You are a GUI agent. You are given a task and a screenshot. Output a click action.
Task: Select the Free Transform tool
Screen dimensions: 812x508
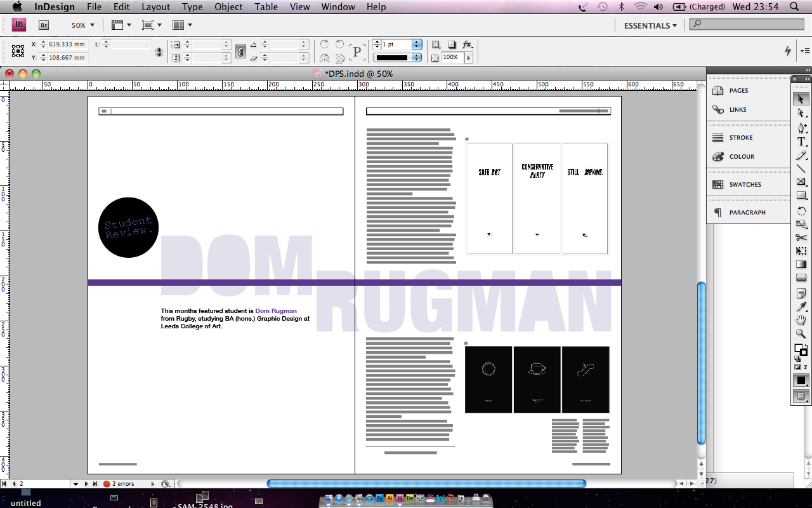pyautogui.click(x=801, y=251)
